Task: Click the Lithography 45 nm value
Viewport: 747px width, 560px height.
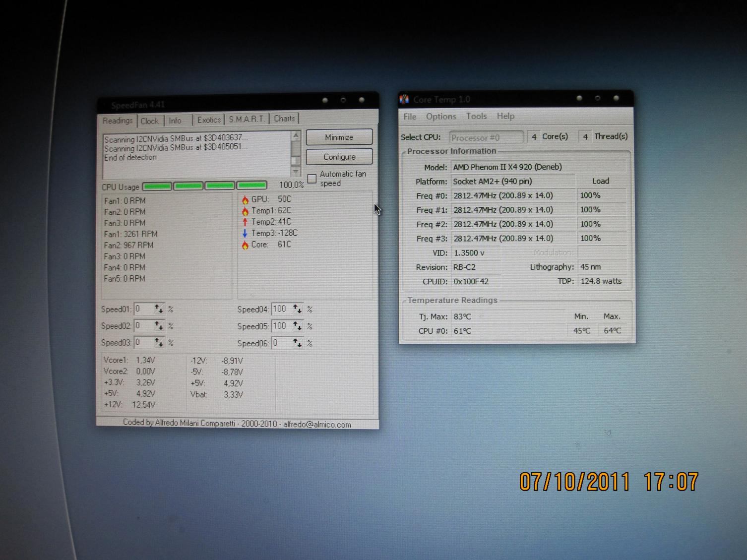Action: pos(602,267)
